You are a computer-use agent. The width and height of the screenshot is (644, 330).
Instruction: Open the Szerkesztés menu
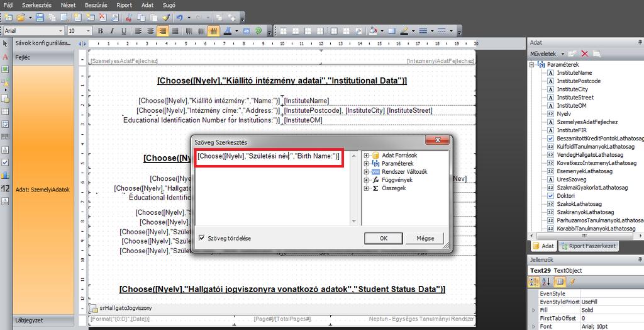click(x=36, y=5)
